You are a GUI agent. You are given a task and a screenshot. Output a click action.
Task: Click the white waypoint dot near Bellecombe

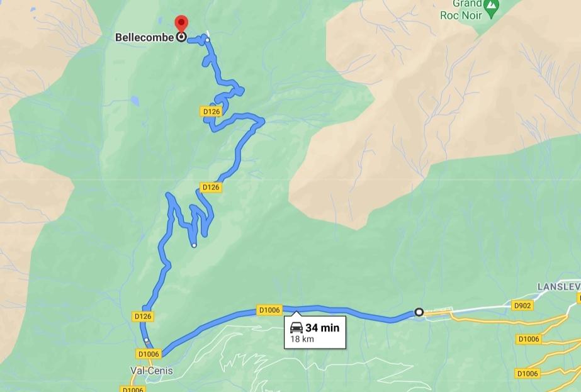coord(208,40)
